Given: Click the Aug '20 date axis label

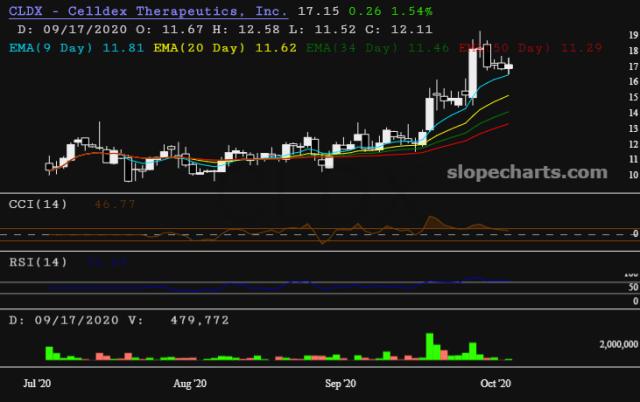Looking at the screenshot, I should coord(190,383).
